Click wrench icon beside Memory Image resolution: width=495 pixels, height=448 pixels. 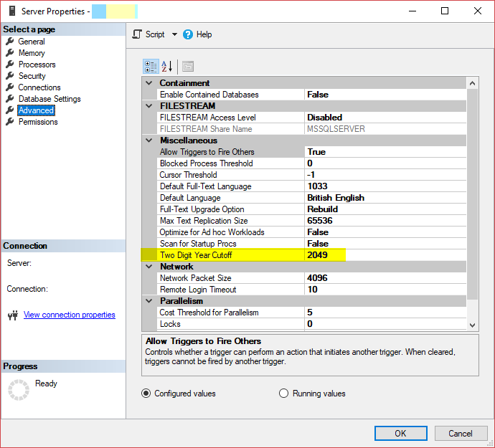(10, 52)
